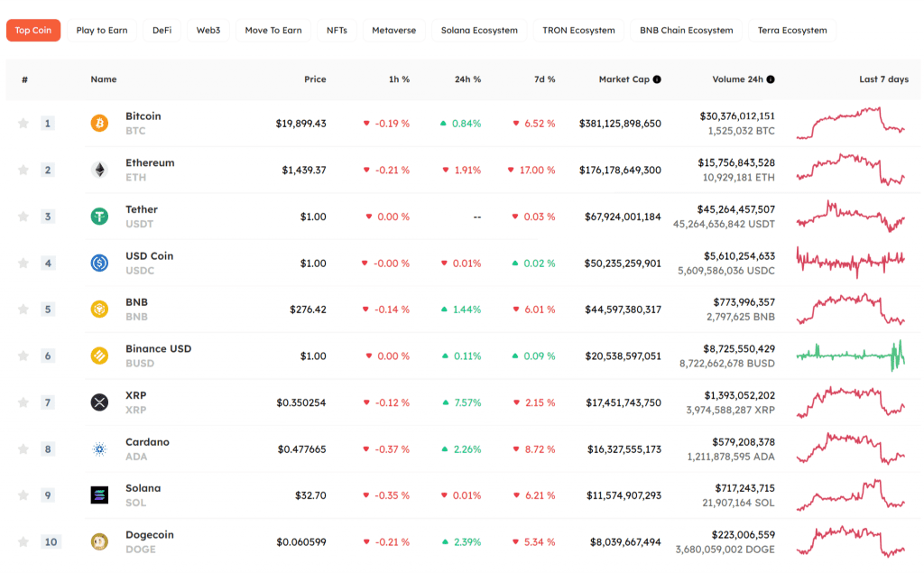This screenshot has height=573, width=924.
Task: Click the Dogecoin coin logo
Action: point(99,541)
